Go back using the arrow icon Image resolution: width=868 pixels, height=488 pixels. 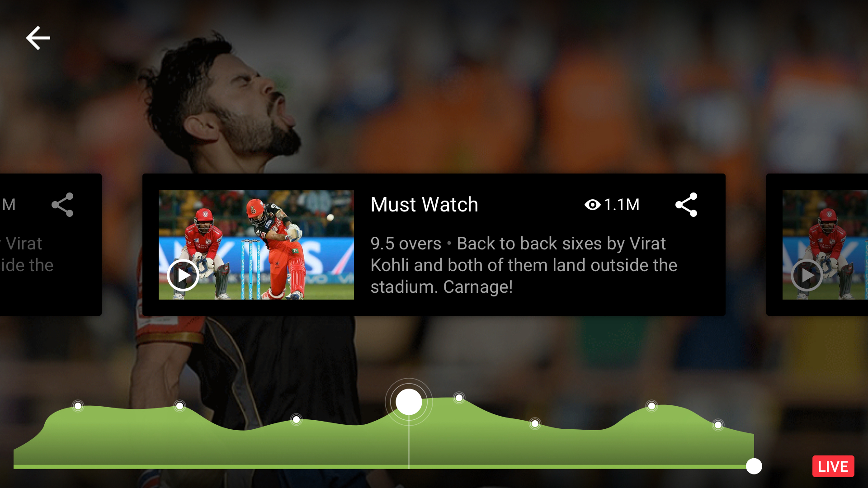(38, 38)
